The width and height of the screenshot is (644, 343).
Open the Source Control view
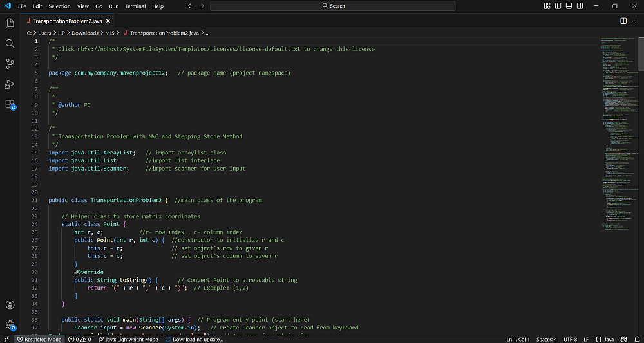(10, 64)
